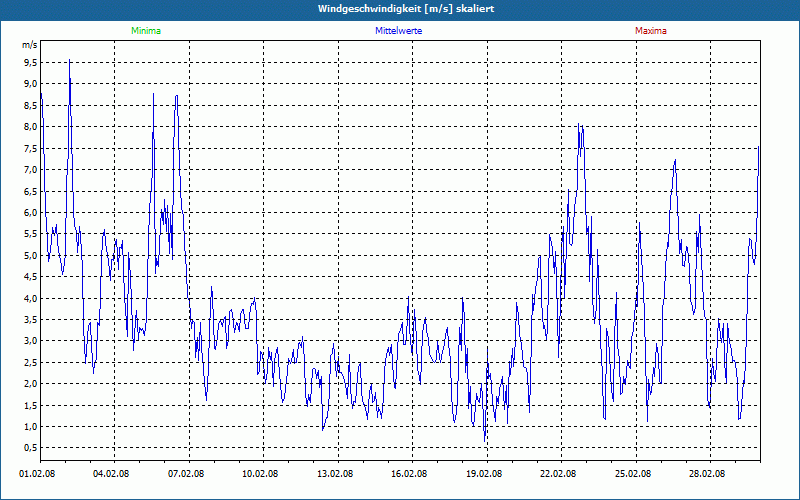Viewport: 800px width, 500px height.
Task: Click the 19.02.08 date label
Action: tap(484, 473)
